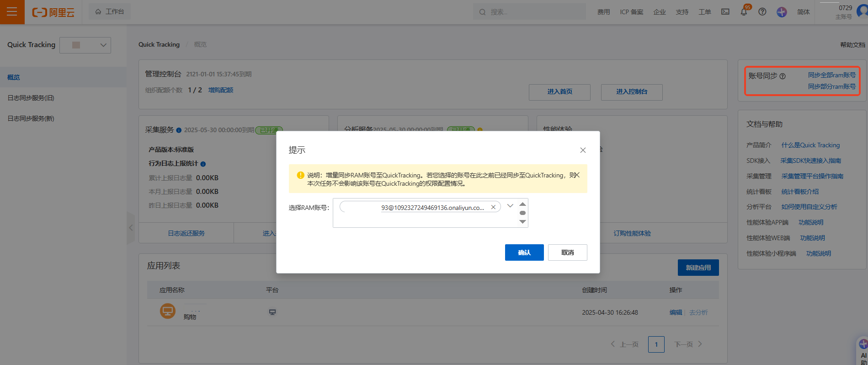The width and height of the screenshot is (868, 365).
Task: Expand the RAM account dropdown chevron
Action: [510, 206]
